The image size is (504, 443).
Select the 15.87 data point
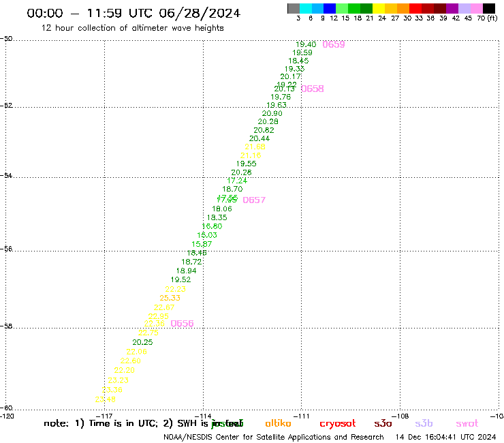pyautogui.click(x=202, y=244)
